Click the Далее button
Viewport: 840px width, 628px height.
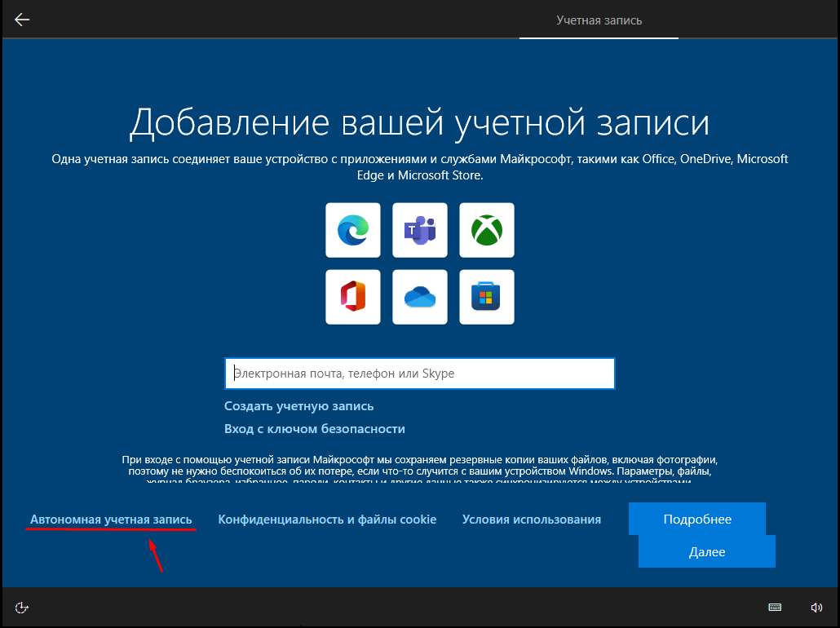(707, 552)
